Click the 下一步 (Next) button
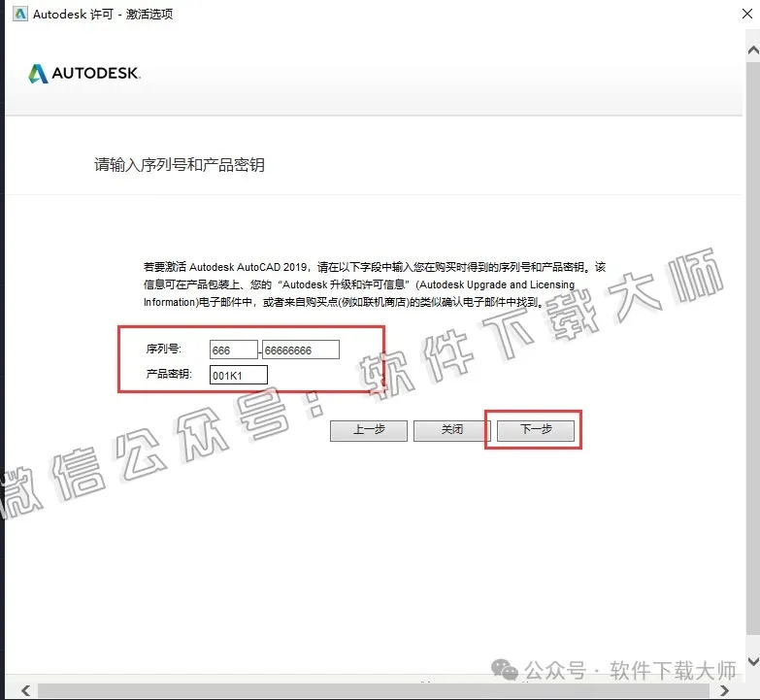The width and height of the screenshot is (760, 700). [536, 430]
